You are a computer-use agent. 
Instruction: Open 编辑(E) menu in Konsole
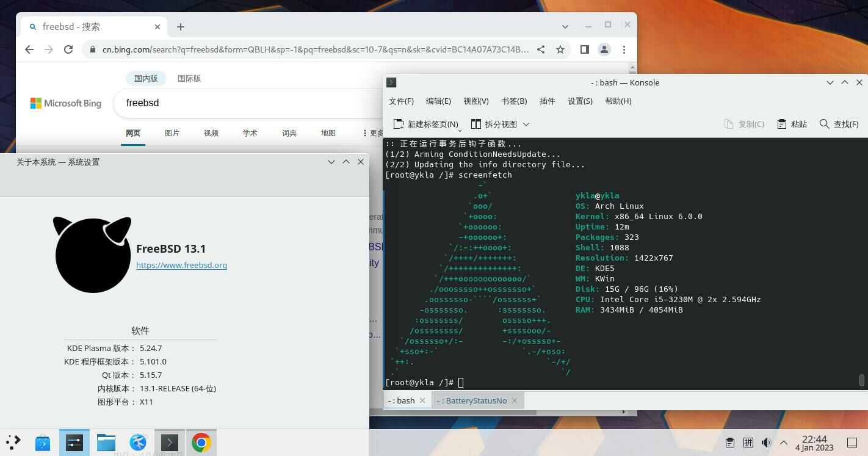pos(438,101)
